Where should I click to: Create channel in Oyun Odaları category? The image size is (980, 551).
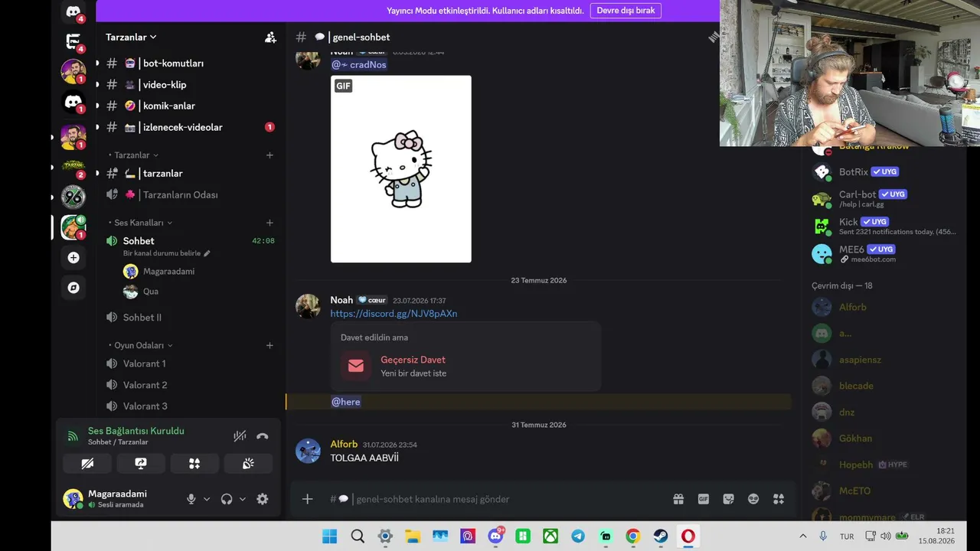click(269, 345)
